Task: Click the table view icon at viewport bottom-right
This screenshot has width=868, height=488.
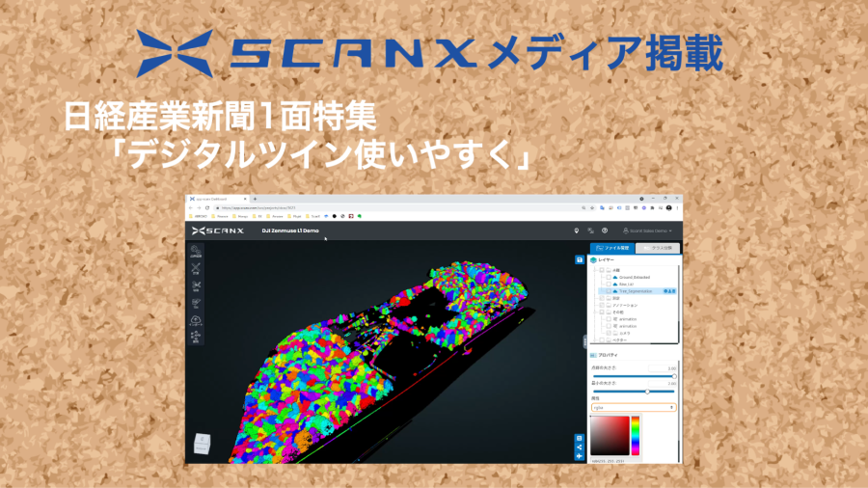Action: [x=579, y=438]
